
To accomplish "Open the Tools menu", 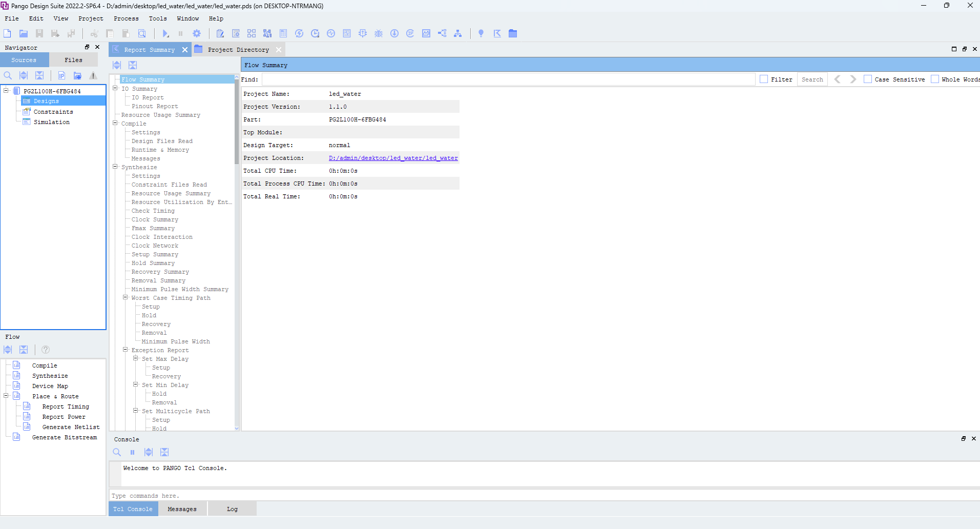I will tap(157, 18).
